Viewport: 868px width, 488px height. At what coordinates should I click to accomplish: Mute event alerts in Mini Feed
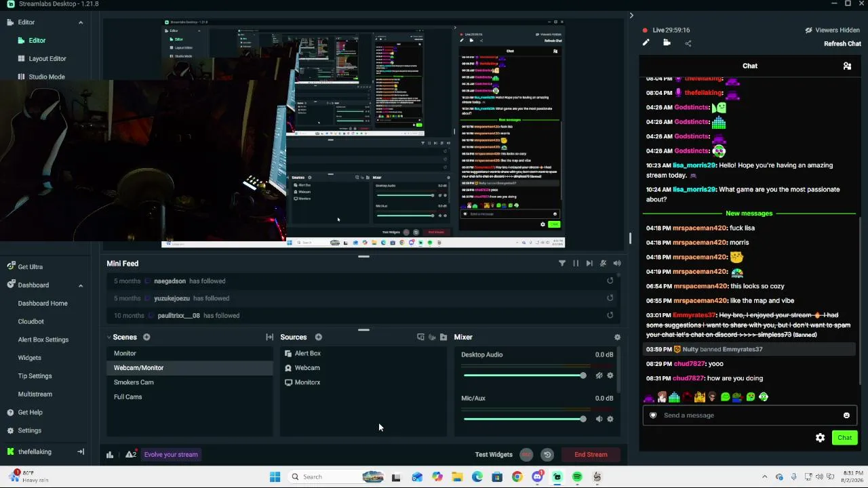pos(603,263)
